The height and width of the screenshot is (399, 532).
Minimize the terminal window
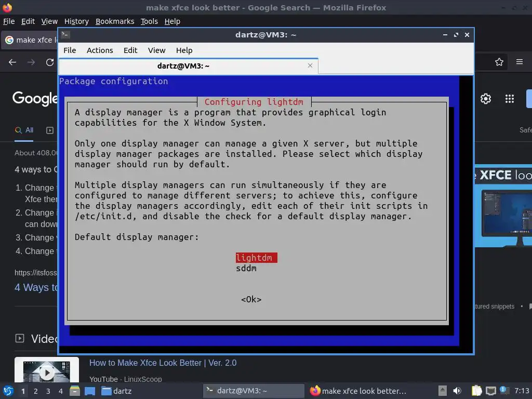[x=445, y=35]
